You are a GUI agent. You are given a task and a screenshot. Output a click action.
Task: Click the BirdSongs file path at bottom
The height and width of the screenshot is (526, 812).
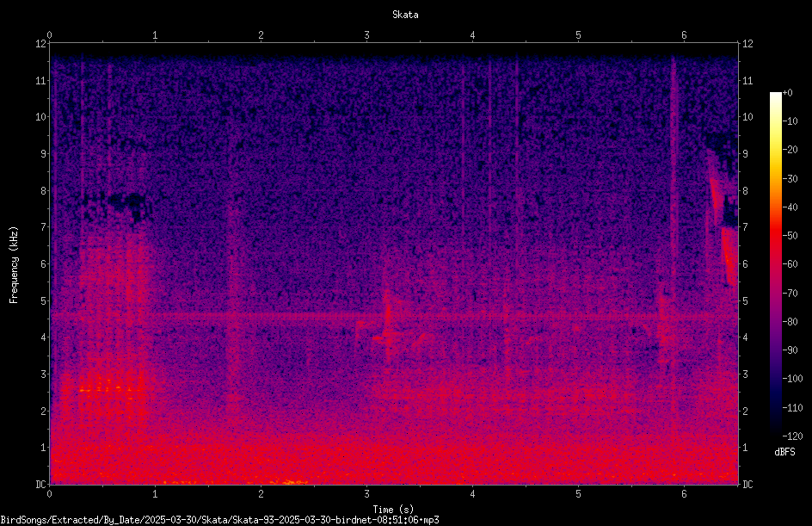(x=219, y=520)
